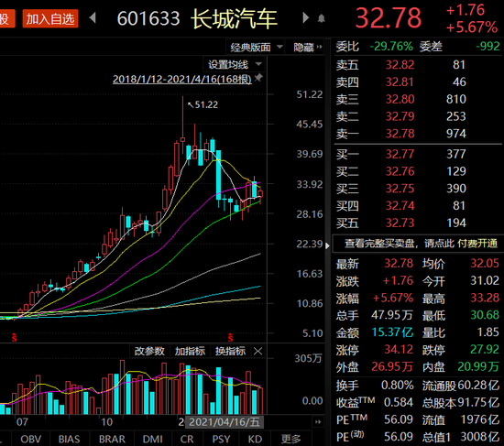Click 卖三 volume 810
The width and height of the screenshot is (504, 446).
455,99
